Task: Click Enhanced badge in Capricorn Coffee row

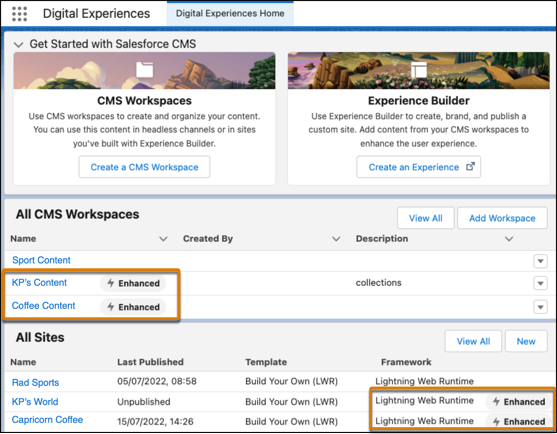Action: (518, 421)
